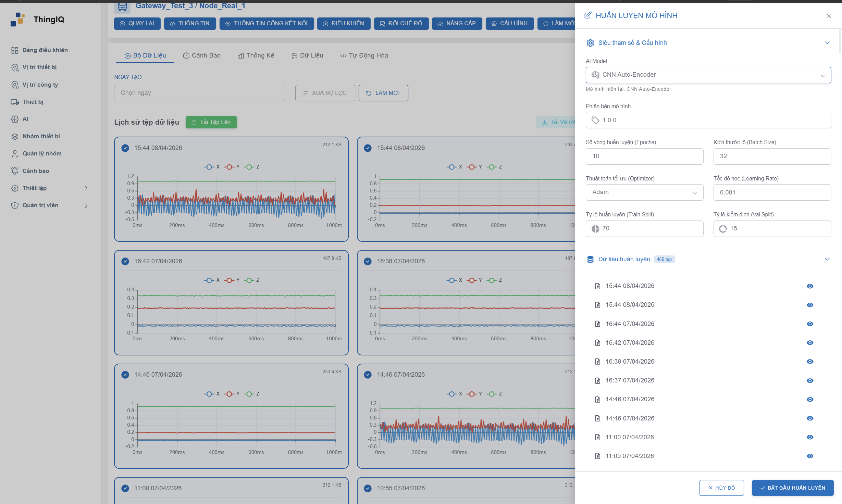The image size is (842, 504).
Task: Switch to the Thống Kê tab
Action: 256,56
